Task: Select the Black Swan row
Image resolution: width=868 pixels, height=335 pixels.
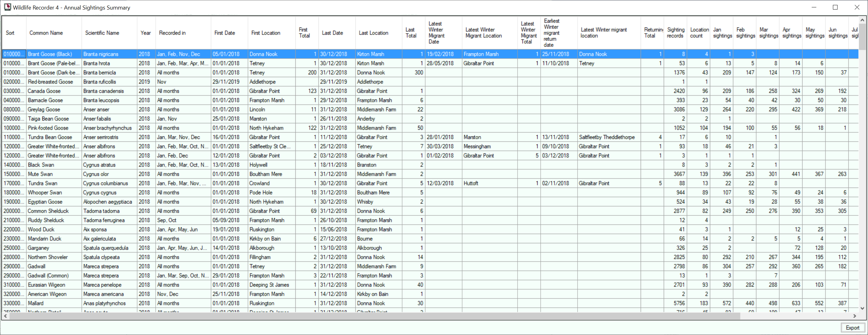Action: [430, 165]
